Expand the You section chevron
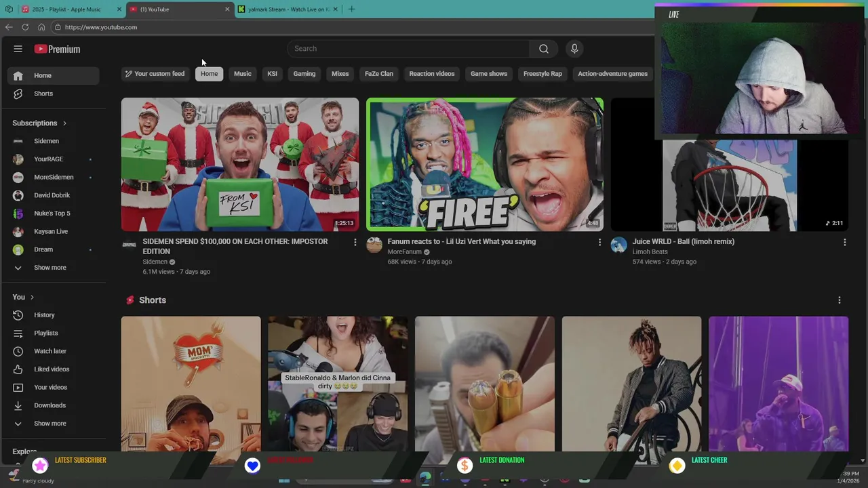This screenshot has width=868, height=488. 32,298
